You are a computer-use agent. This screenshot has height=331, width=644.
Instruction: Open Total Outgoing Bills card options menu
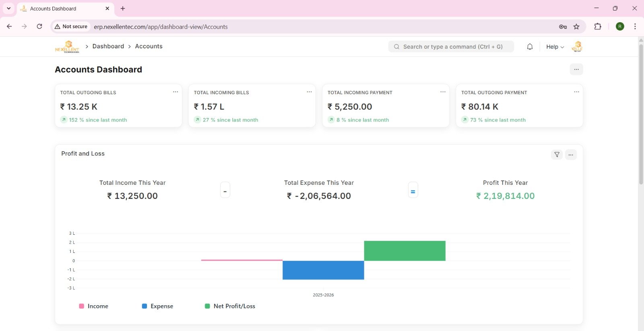point(175,92)
